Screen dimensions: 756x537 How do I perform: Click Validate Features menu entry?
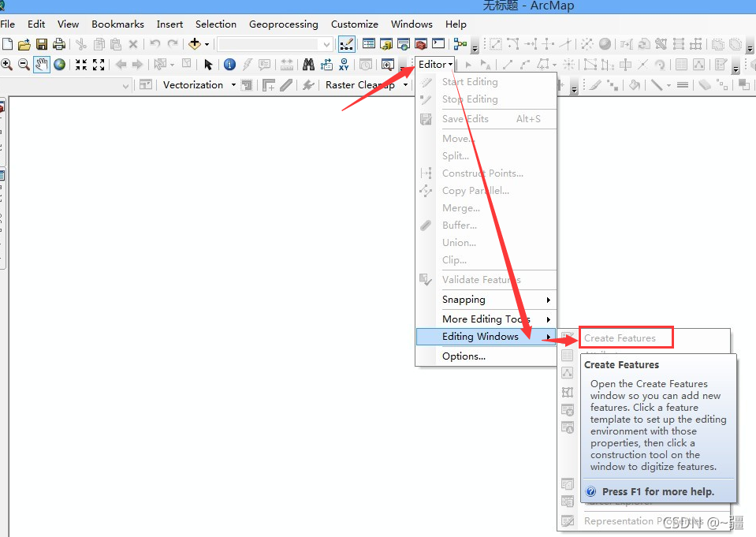486,280
